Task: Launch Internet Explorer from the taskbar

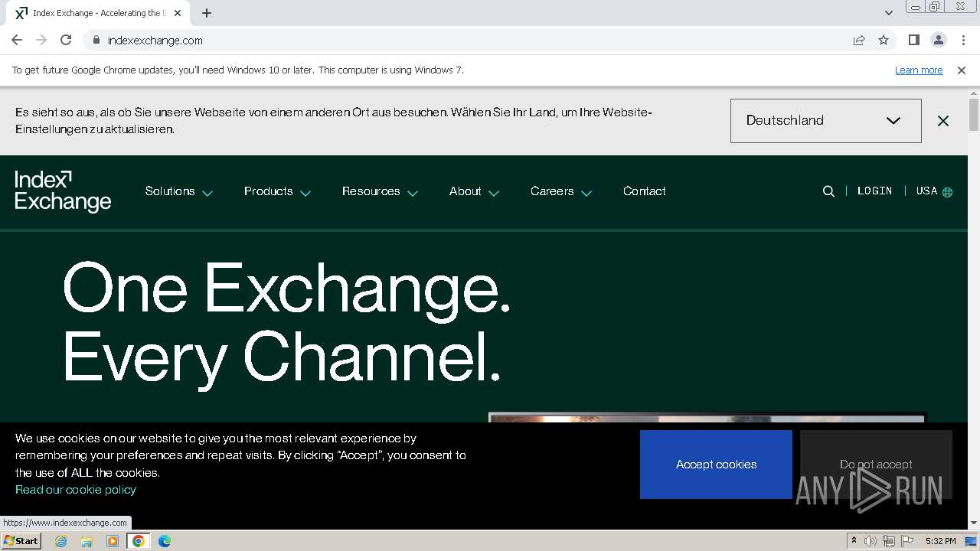Action: [61, 541]
